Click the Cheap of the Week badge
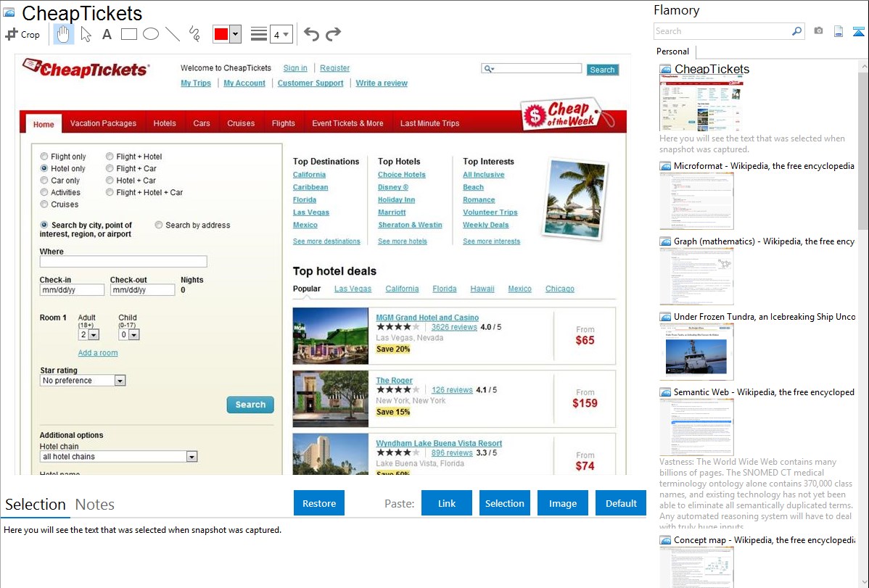 (567, 114)
